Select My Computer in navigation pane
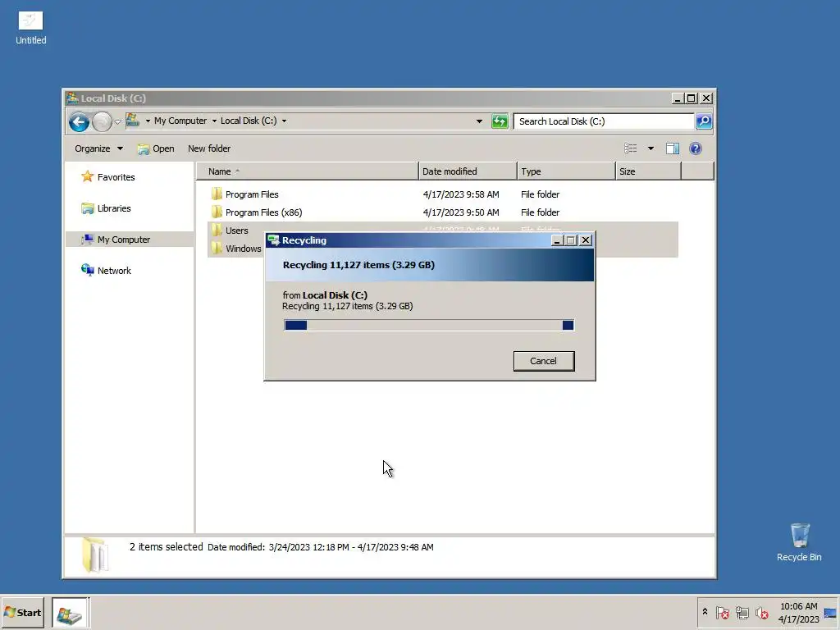Image resolution: width=840 pixels, height=630 pixels. (129, 240)
